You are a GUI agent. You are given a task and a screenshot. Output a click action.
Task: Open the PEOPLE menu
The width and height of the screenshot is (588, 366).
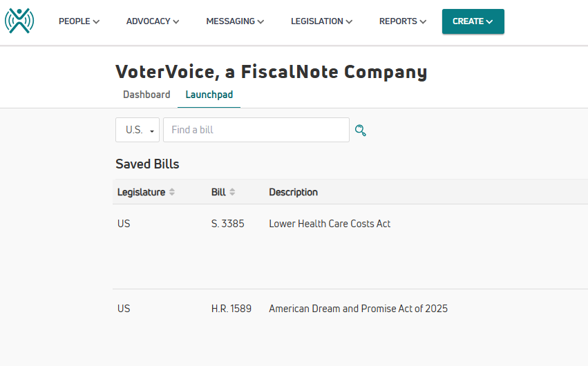pos(79,21)
